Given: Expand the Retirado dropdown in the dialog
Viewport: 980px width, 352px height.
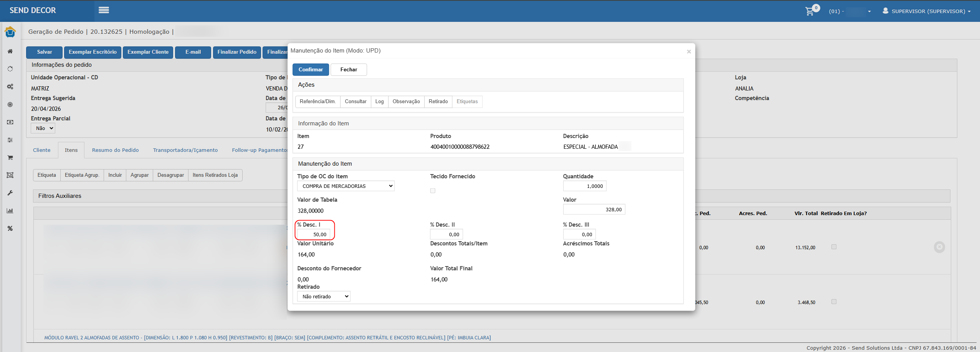Looking at the screenshot, I should [x=324, y=296].
